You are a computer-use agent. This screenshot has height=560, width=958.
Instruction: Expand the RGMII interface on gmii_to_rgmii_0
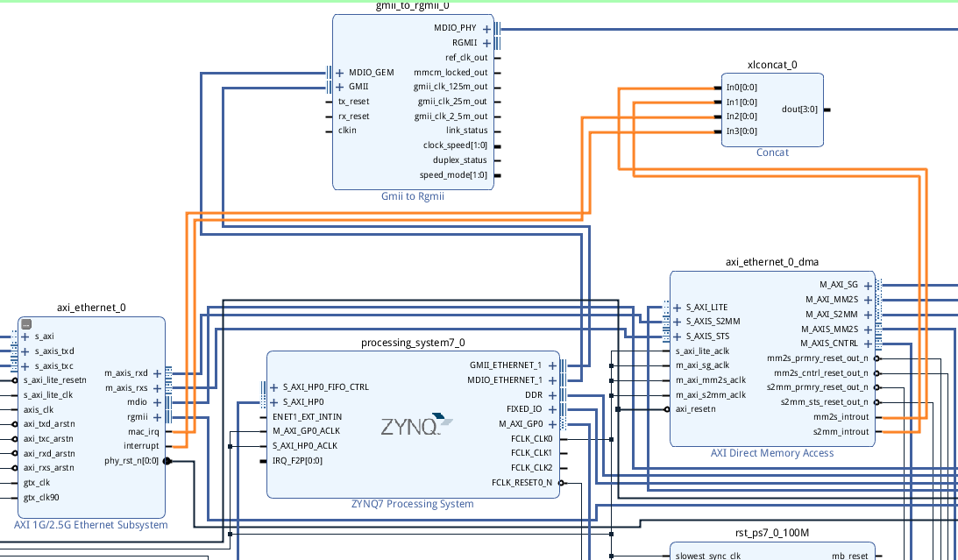pos(486,43)
